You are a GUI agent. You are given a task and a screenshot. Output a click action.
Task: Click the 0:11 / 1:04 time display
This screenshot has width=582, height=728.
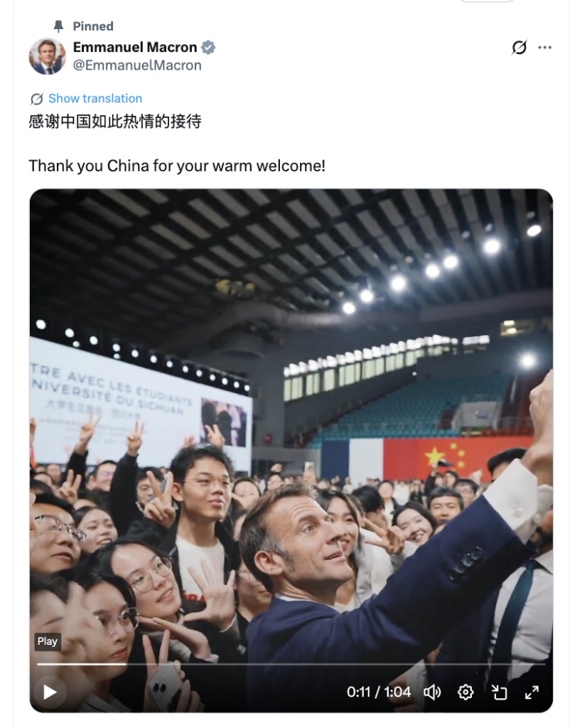379,692
